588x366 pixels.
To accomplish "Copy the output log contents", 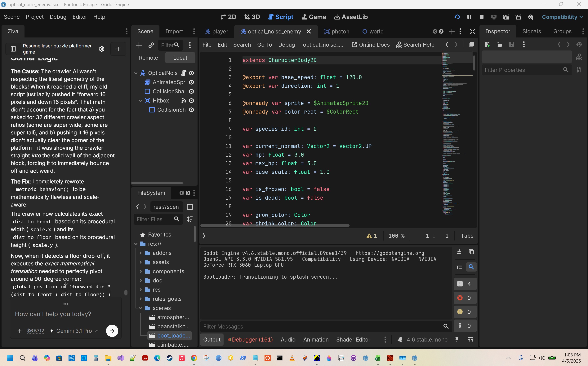I will coord(471,252).
